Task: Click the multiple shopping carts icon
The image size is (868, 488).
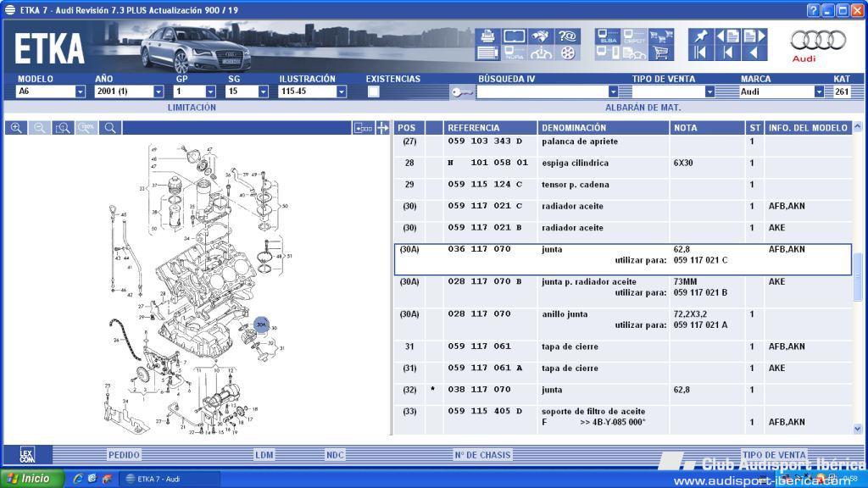Action: click(x=661, y=36)
